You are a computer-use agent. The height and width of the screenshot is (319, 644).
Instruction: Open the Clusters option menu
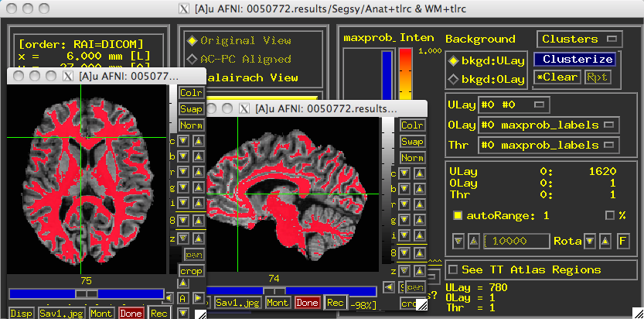(580, 39)
